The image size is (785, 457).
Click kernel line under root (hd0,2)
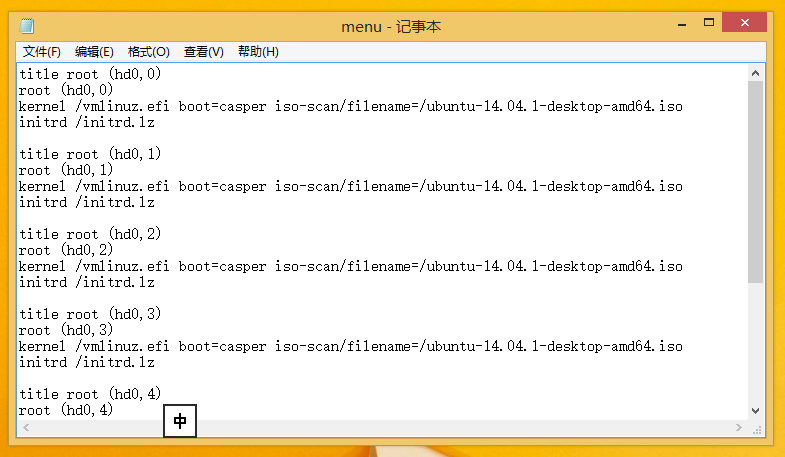click(350, 266)
